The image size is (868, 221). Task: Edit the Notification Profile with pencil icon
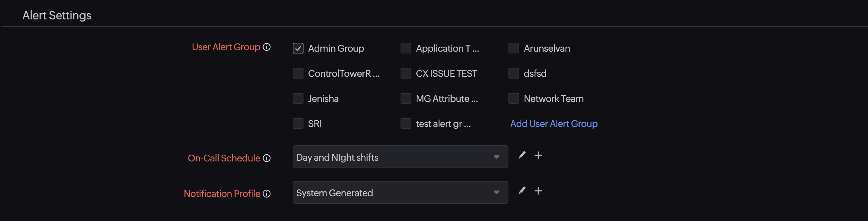point(522,191)
